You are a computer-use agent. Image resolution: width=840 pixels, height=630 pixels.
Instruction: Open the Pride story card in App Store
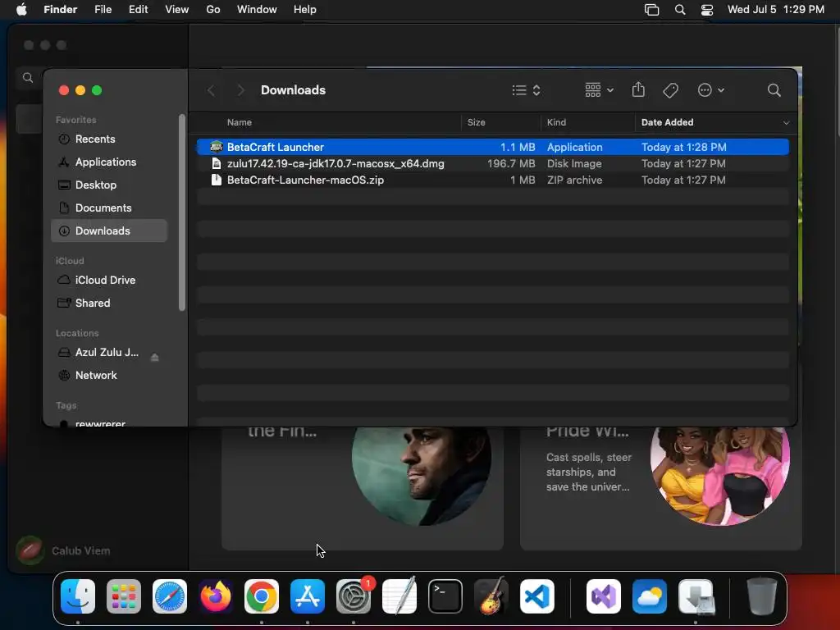coord(661,488)
